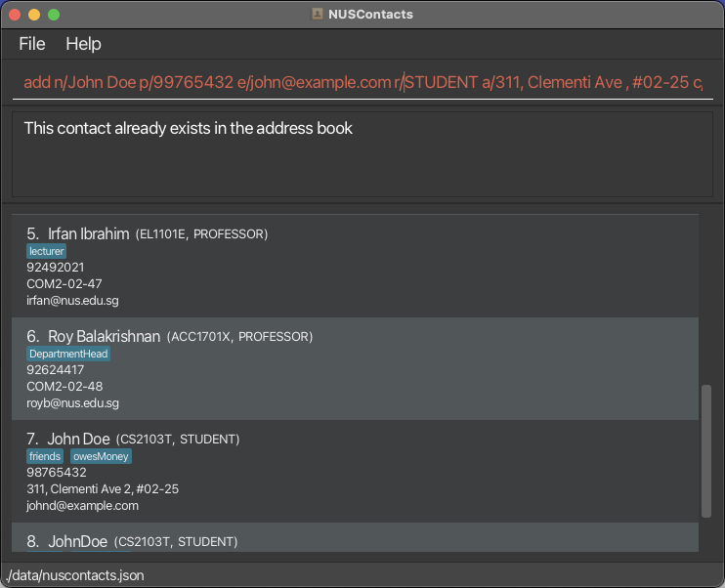Click phone number 92492021
Viewport: 725px width, 588px height.
pyautogui.click(x=56, y=268)
